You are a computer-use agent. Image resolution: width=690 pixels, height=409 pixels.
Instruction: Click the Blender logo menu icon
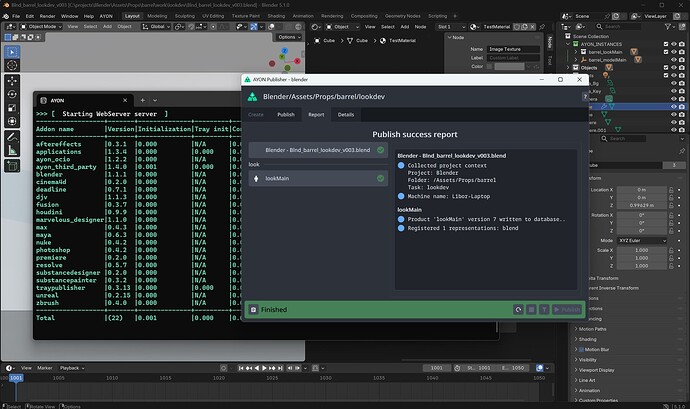click(6, 16)
